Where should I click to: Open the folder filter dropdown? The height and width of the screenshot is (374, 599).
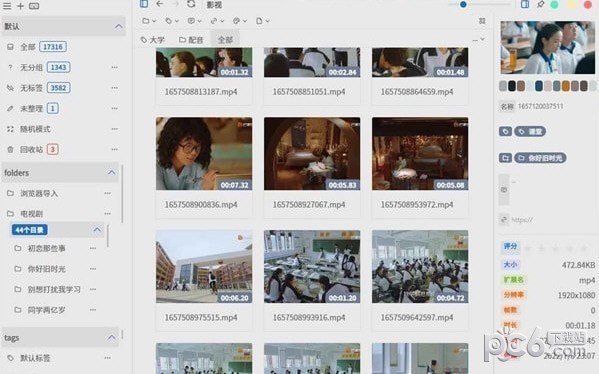(x=149, y=21)
